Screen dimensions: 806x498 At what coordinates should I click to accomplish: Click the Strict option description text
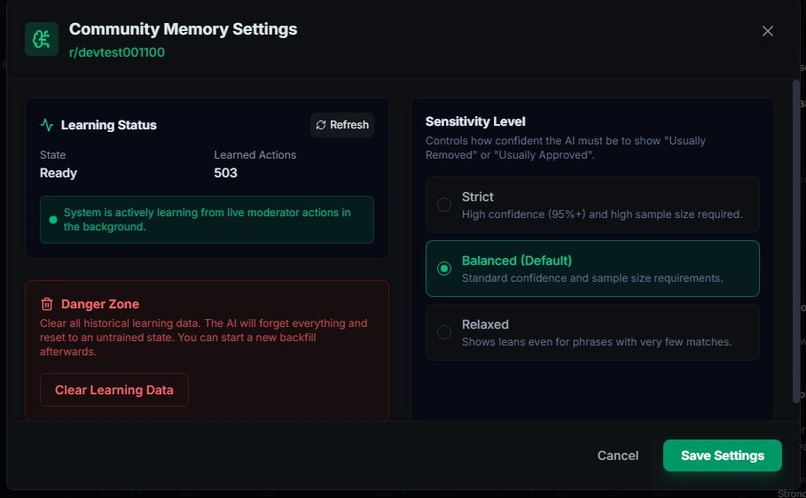tap(602, 214)
